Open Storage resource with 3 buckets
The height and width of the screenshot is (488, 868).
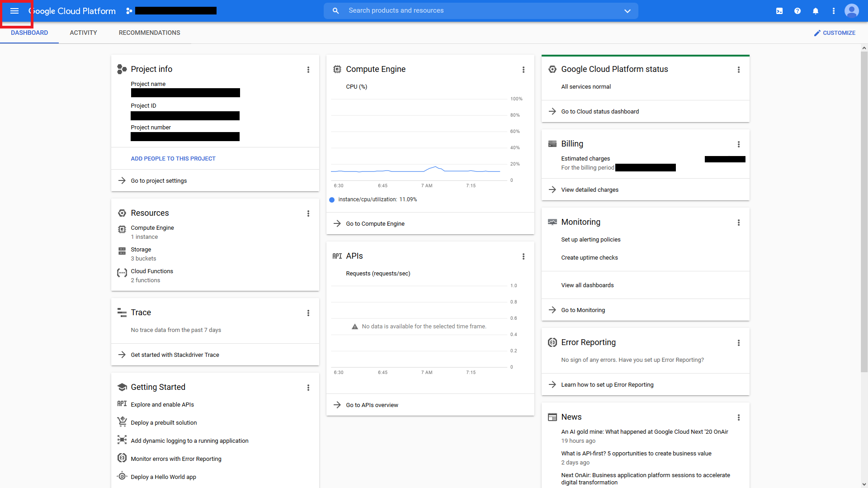[x=143, y=254]
